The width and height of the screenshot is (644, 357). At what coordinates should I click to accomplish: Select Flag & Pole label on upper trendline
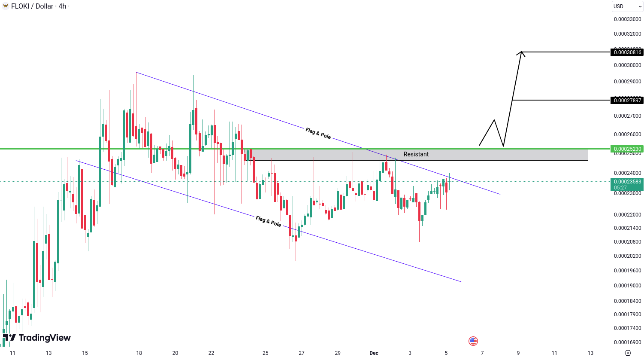pyautogui.click(x=318, y=133)
